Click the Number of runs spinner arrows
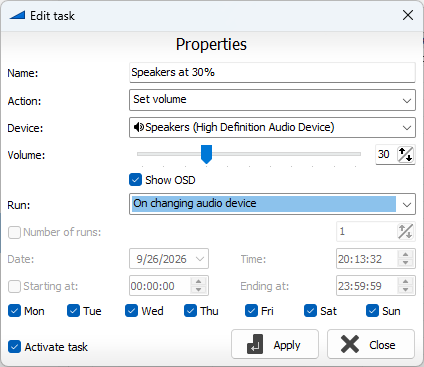The height and width of the screenshot is (367, 424). point(405,231)
